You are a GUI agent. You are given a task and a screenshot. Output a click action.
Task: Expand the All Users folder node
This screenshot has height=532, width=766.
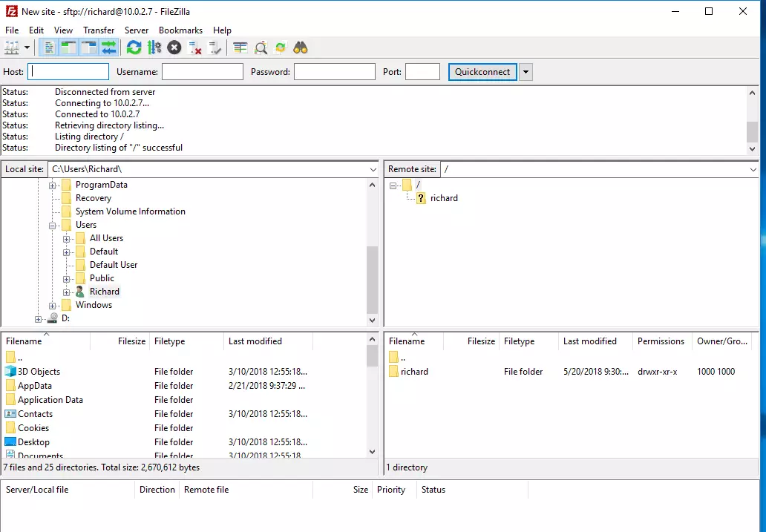tap(67, 239)
